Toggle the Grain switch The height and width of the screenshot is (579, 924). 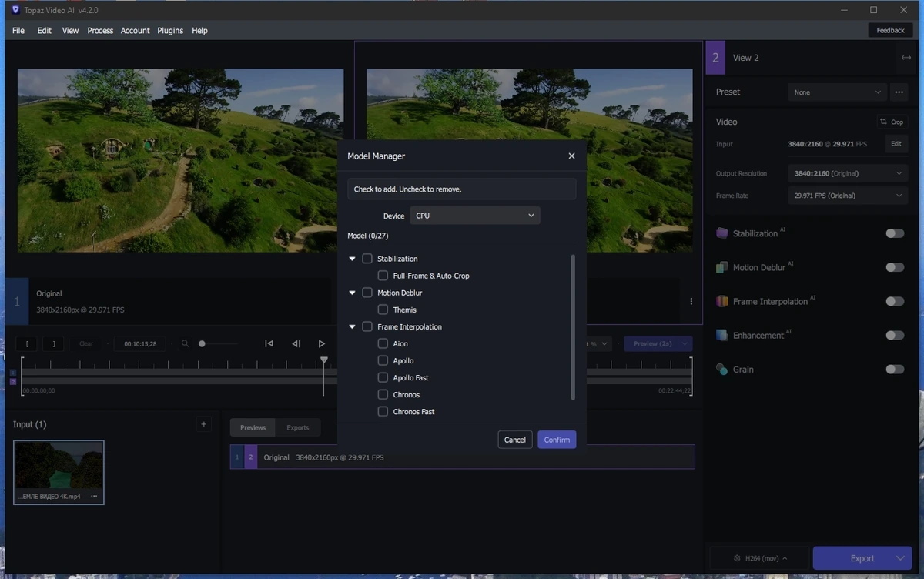(x=895, y=369)
